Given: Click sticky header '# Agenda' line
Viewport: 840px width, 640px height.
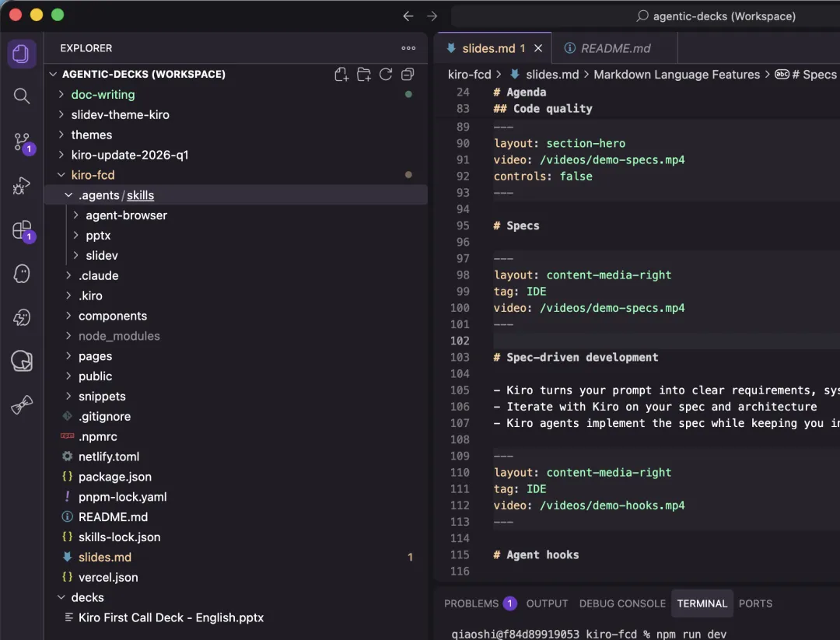Looking at the screenshot, I should [520, 92].
